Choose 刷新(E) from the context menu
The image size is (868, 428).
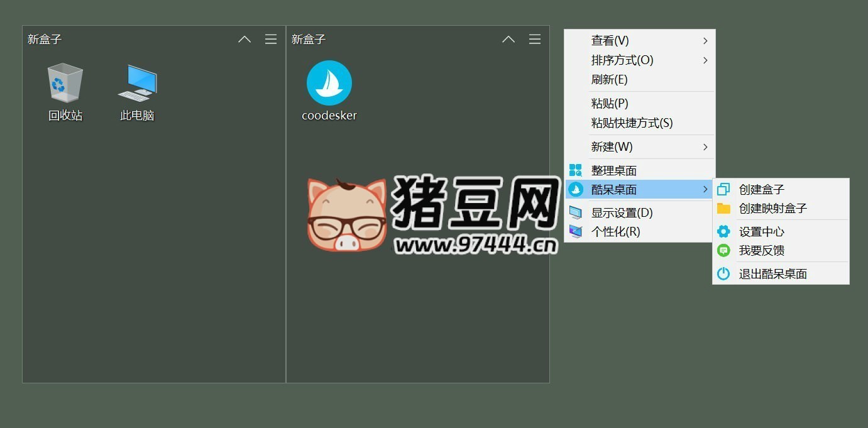tap(608, 79)
